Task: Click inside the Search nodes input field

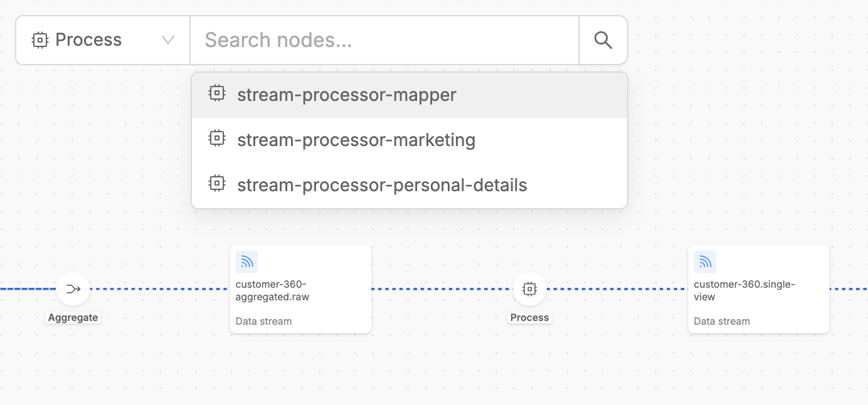Action: point(384,39)
